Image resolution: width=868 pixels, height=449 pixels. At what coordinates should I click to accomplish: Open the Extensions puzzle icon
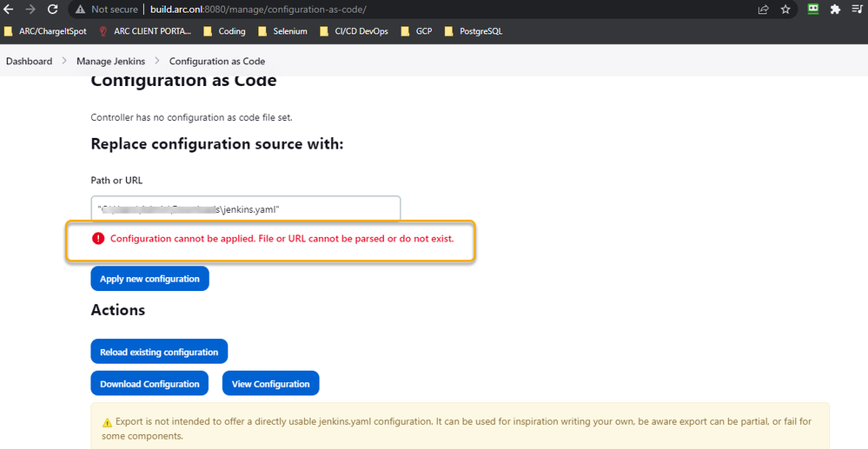tap(835, 10)
